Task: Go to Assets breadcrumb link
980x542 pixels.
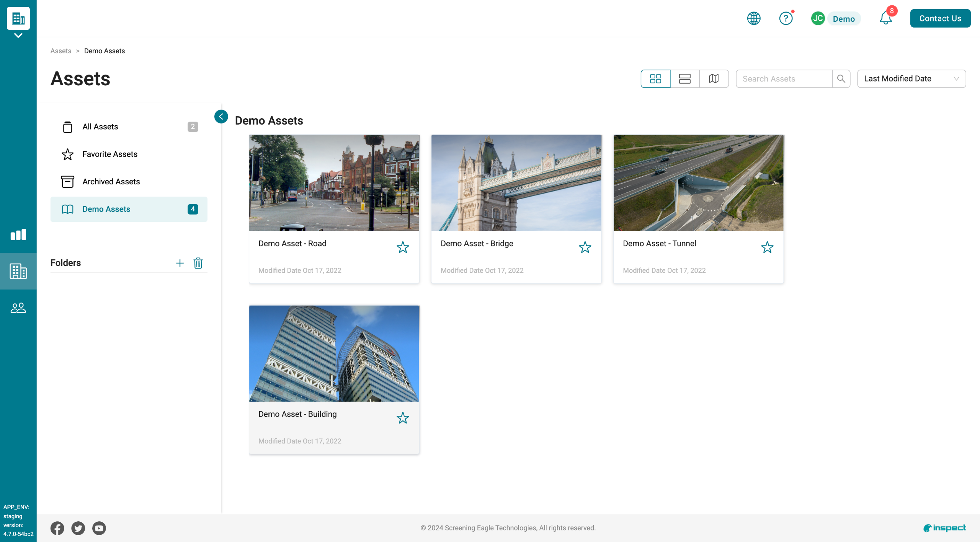Action: coord(60,51)
